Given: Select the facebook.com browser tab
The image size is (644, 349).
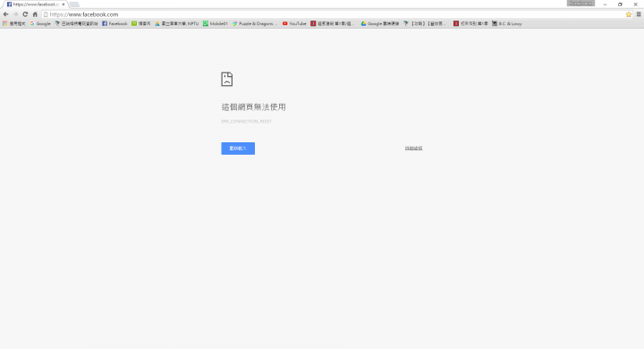Looking at the screenshot, I should pos(35,4).
